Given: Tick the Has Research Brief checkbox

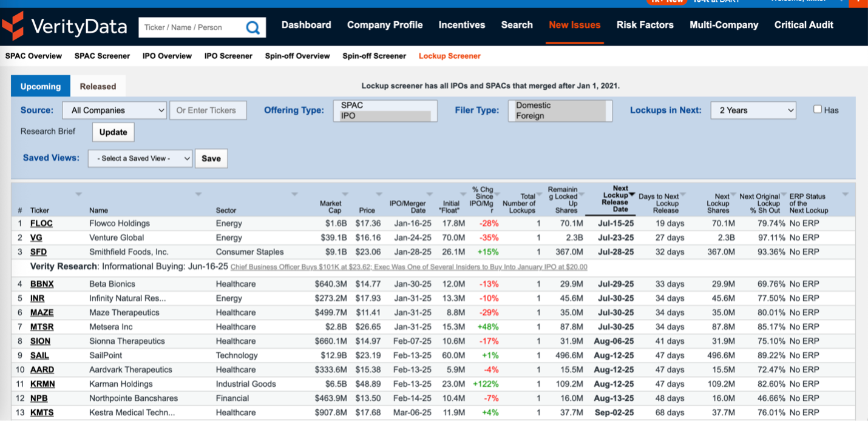Looking at the screenshot, I should click(818, 109).
